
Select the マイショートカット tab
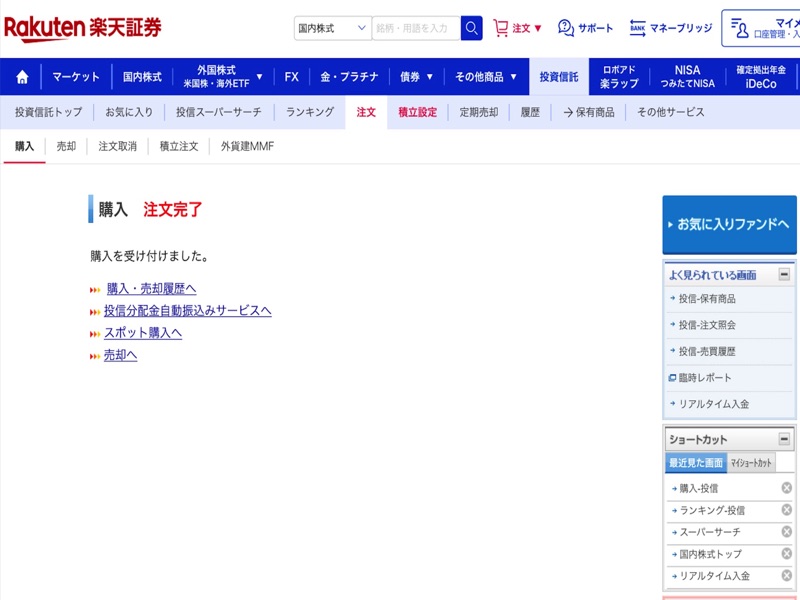750,463
